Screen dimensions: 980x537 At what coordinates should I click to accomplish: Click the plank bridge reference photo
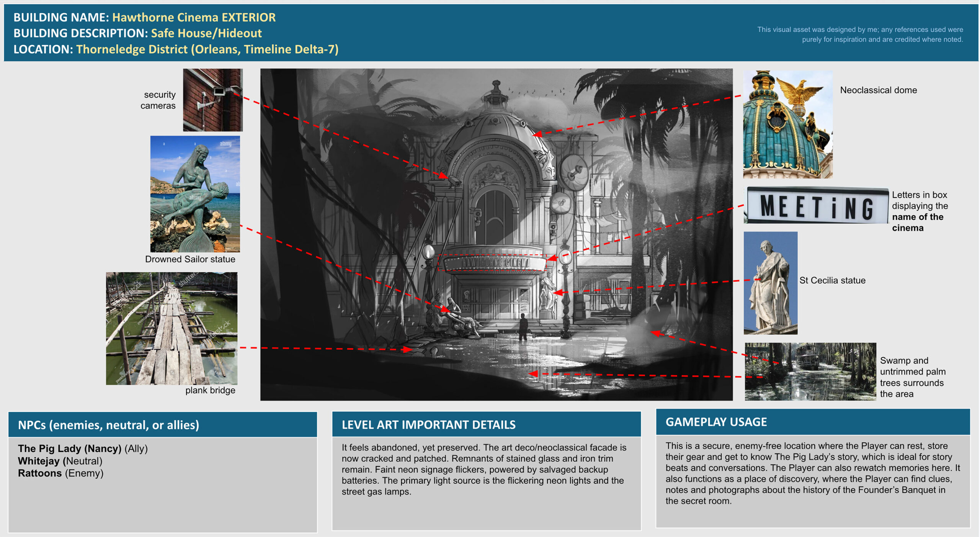click(x=171, y=328)
